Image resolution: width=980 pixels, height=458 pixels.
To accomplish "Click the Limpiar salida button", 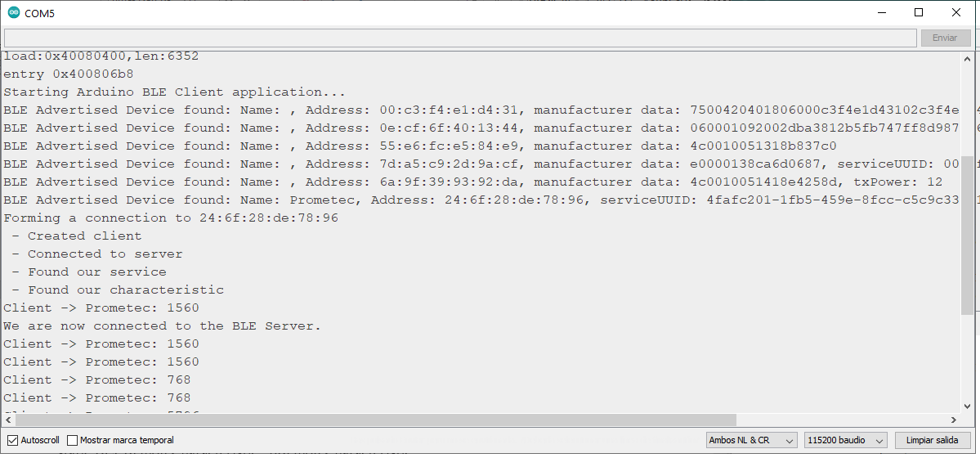I will tap(932, 440).
